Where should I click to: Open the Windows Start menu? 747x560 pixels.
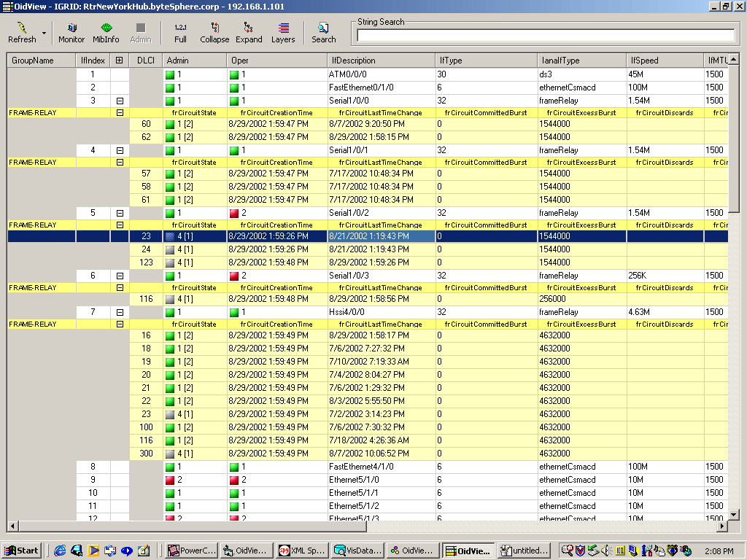pos(21,551)
